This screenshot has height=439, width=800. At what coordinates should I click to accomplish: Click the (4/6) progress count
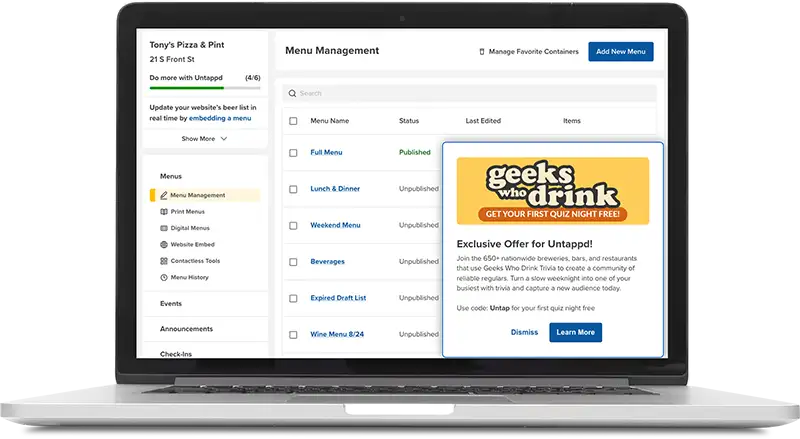253,78
